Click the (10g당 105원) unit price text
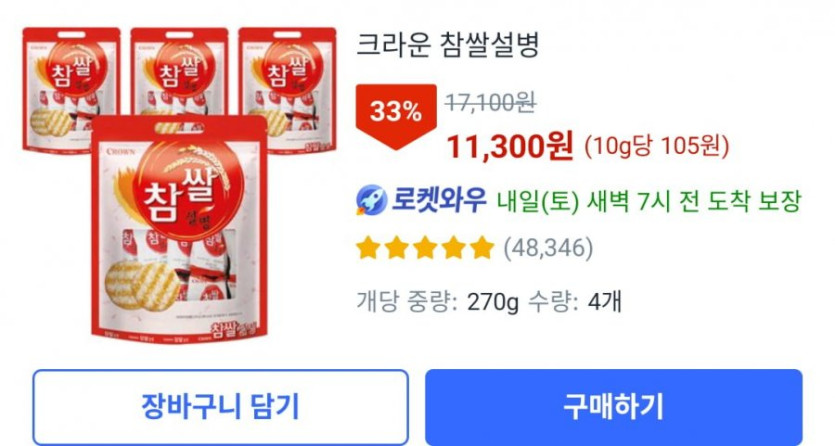Screen dimensions: 835x446 [657, 146]
